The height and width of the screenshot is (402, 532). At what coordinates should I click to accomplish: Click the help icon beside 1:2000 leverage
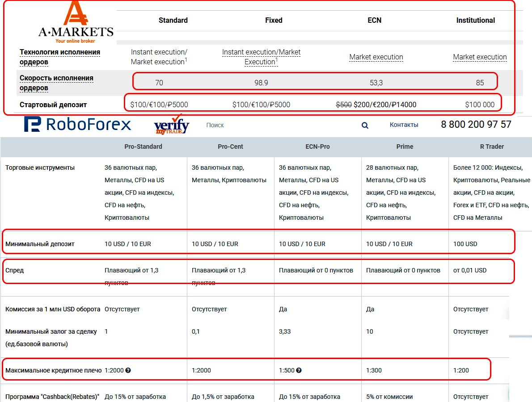128,370
